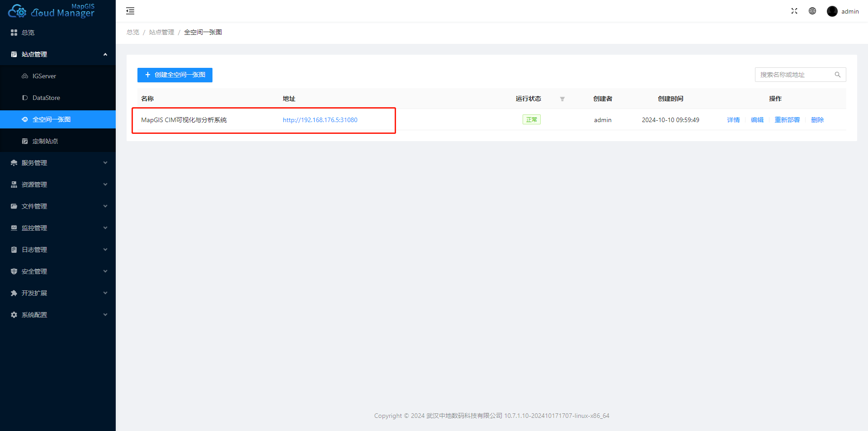This screenshot has width=868, height=431.
Task: Expand the 文件管理 menu arrow
Action: pyautogui.click(x=105, y=206)
